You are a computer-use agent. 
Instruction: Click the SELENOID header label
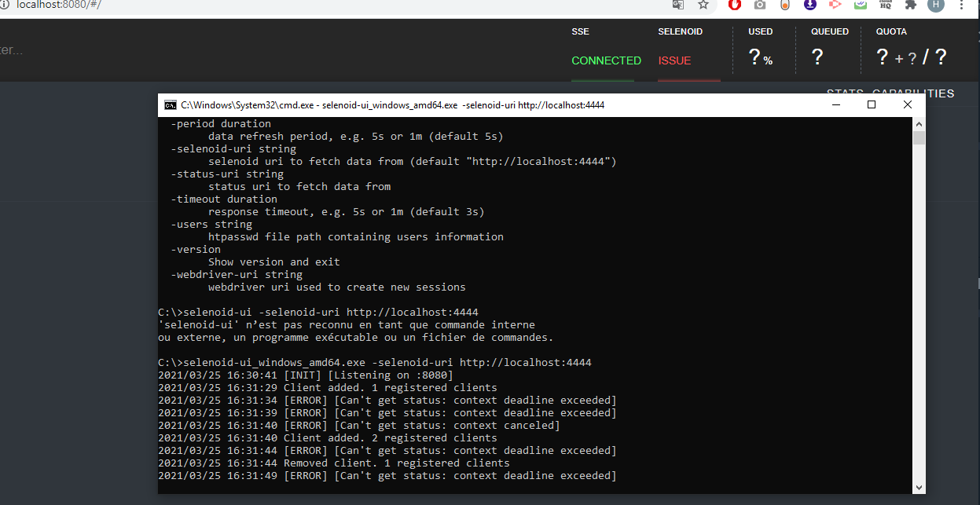pos(680,31)
